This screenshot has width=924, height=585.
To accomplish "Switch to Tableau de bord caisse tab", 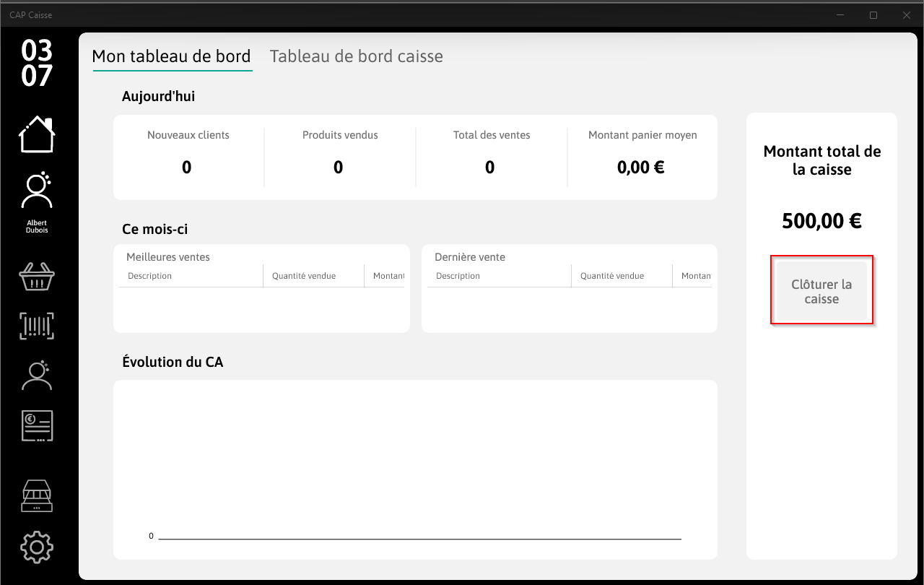I will [356, 56].
